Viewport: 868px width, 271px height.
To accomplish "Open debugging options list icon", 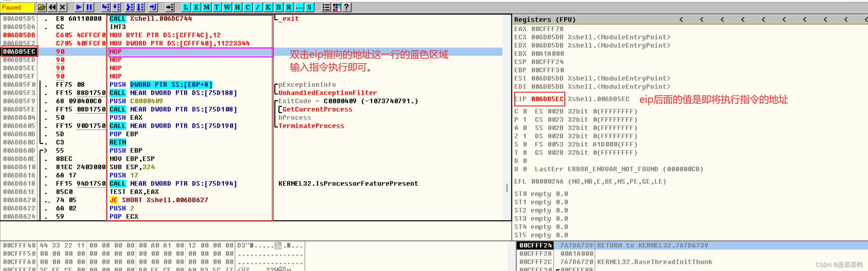I will tap(326, 7).
